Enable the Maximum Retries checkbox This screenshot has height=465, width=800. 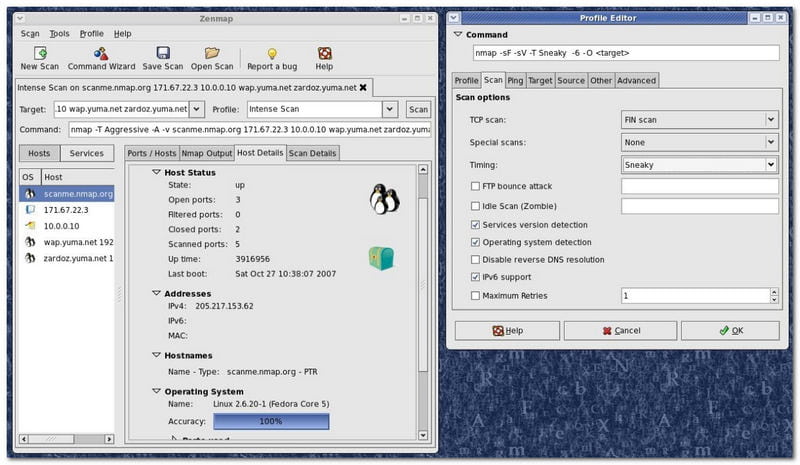pos(475,296)
